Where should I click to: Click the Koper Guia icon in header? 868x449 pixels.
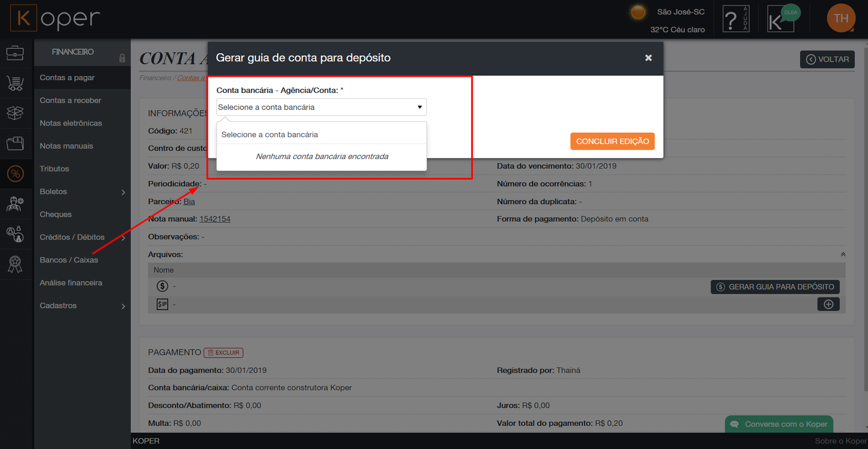781,20
